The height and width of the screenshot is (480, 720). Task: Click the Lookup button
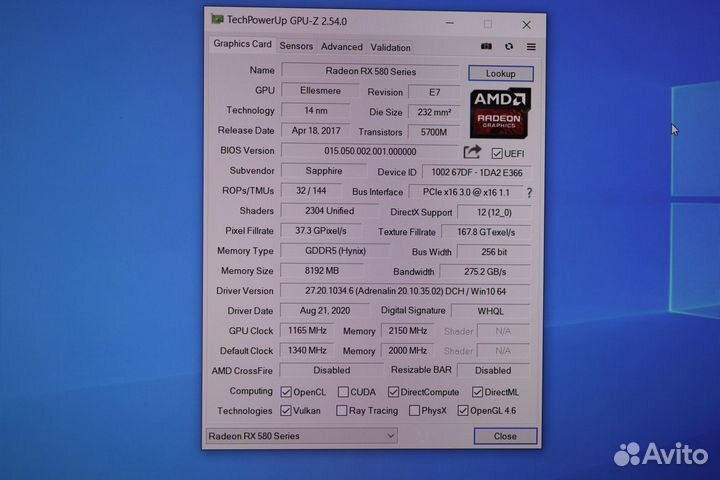click(x=501, y=73)
